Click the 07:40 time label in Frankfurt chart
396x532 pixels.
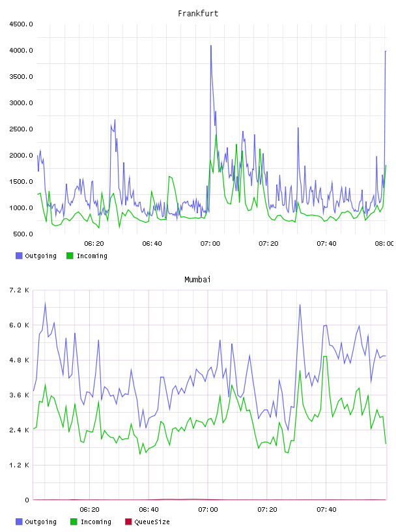point(326,244)
